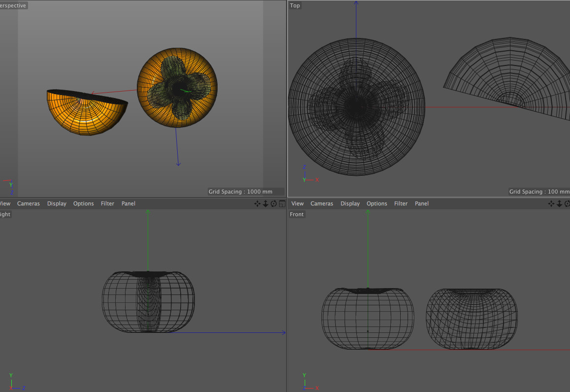
Task: Click the pan icon in the Right viewport
Action: [x=257, y=204]
